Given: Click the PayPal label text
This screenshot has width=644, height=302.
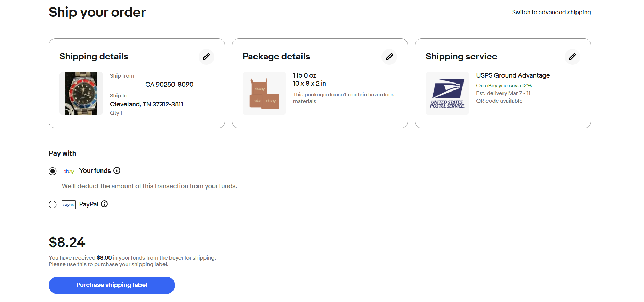Looking at the screenshot, I should pyautogui.click(x=89, y=204).
